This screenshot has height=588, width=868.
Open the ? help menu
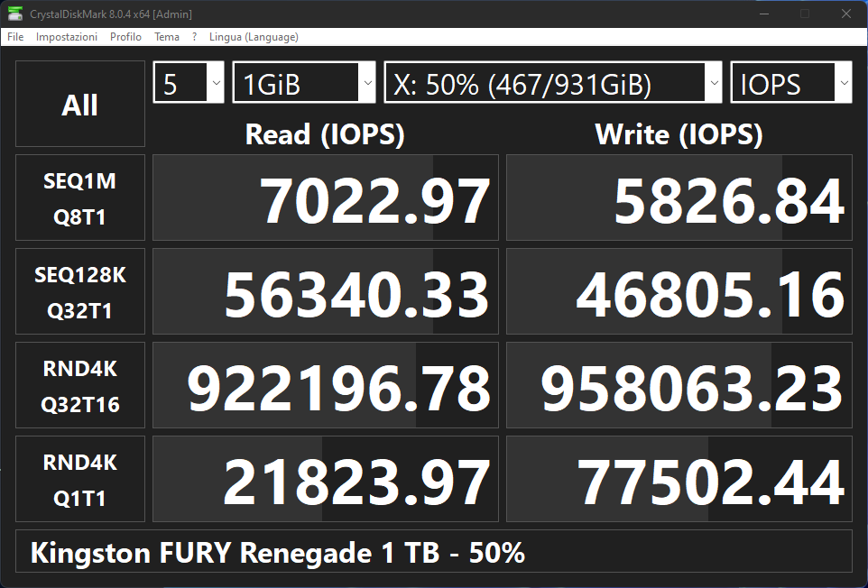click(194, 37)
